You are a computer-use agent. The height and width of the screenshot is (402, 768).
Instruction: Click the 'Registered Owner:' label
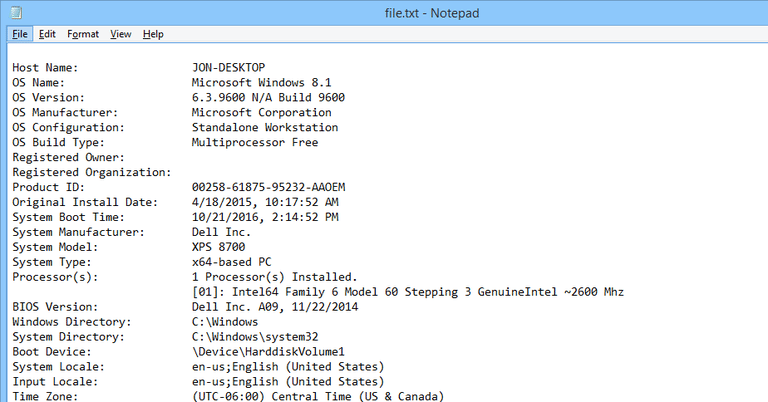pyautogui.click(x=69, y=157)
